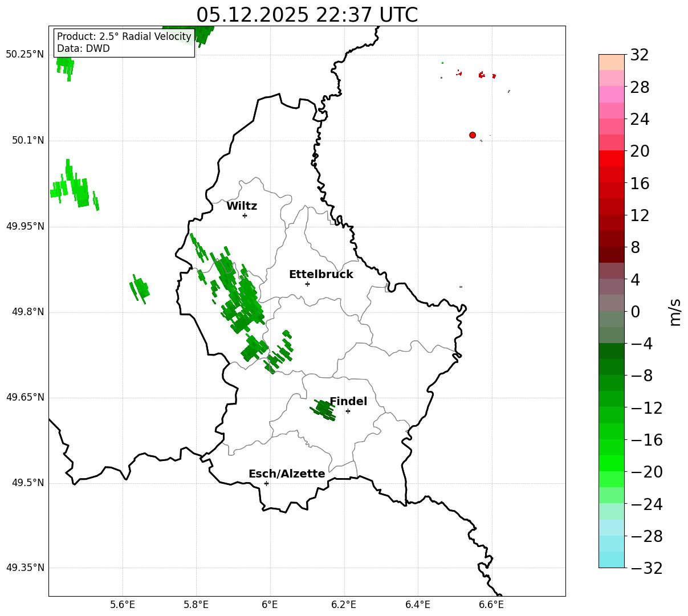Click the Esch/Alzette station cross marker
The height and width of the screenshot is (616, 688).
pyautogui.click(x=266, y=483)
